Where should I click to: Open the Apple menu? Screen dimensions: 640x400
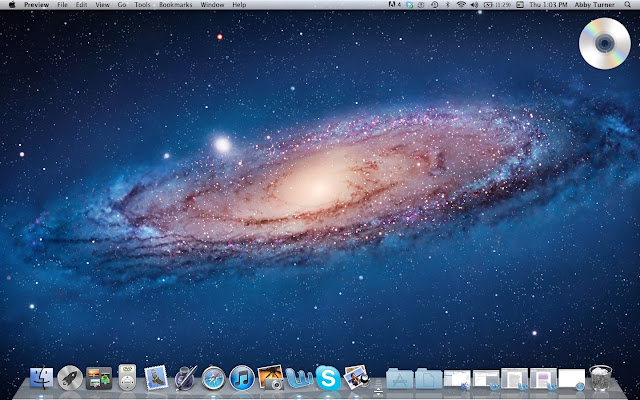point(12,5)
